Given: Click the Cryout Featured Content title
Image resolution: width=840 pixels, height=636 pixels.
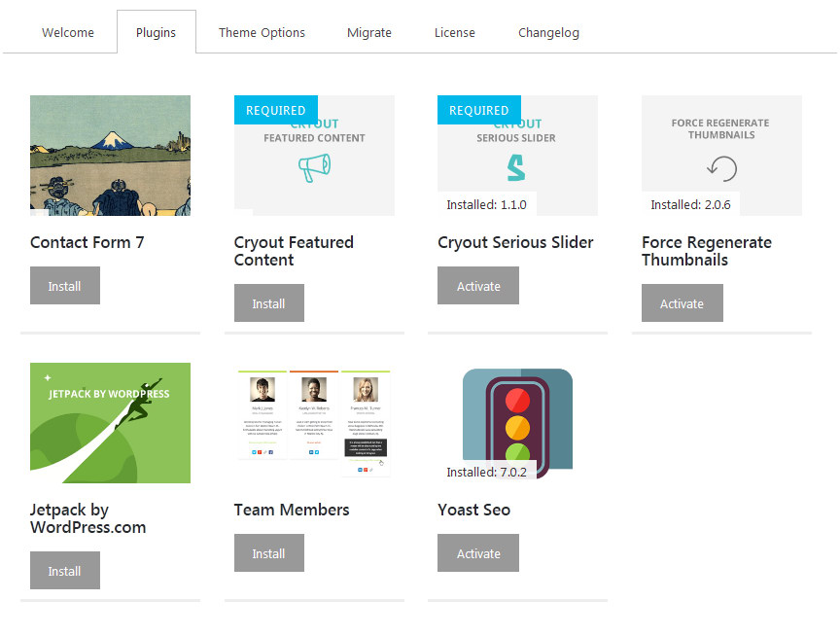Looking at the screenshot, I should (294, 251).
